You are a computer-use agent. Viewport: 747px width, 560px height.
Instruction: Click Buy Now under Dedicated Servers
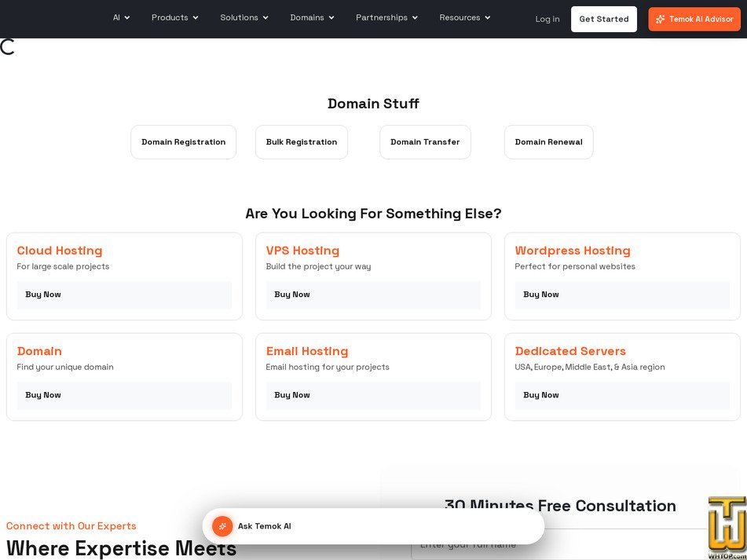622,395
